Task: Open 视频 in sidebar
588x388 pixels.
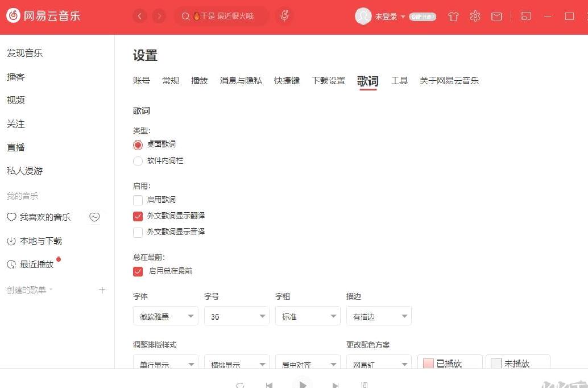Action: (x=16, y=100)
